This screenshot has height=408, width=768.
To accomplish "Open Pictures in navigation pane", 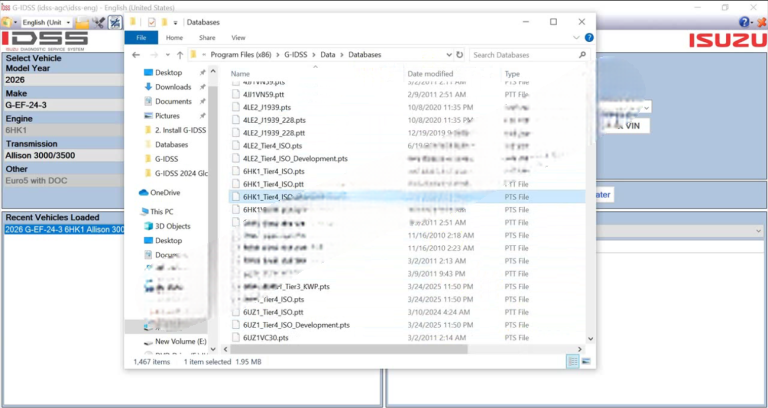I will point(167,116).
